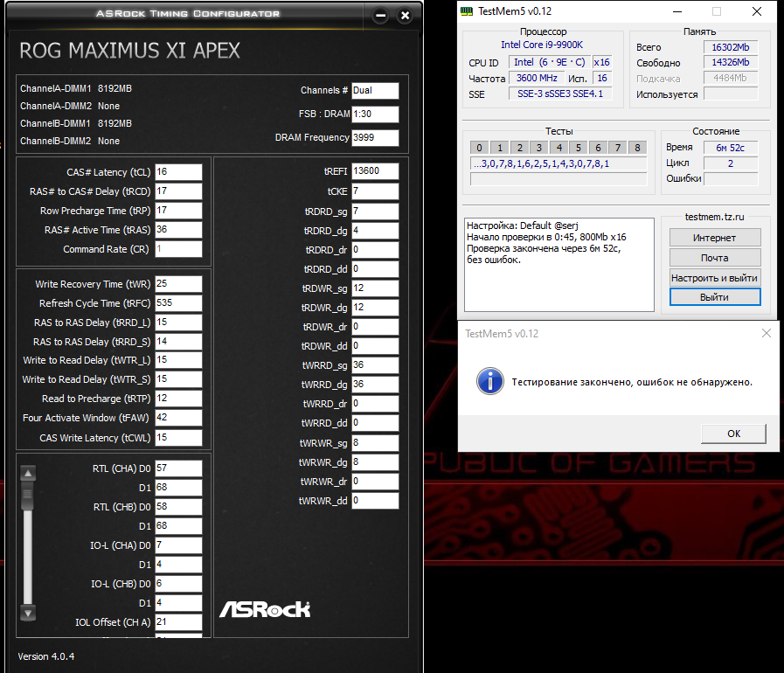Click the Read to Precharge (tRTP) field
784x673 pixels.
178,399
